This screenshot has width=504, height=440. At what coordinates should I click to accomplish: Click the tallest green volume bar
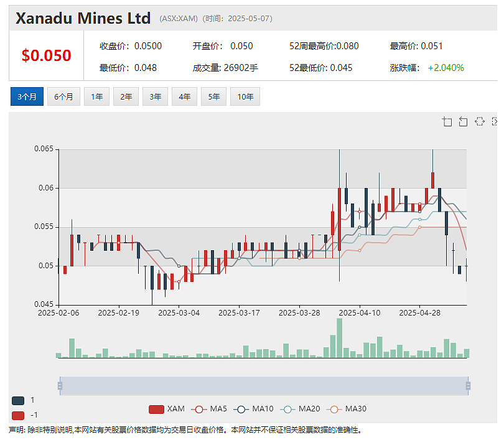[340, 338]
